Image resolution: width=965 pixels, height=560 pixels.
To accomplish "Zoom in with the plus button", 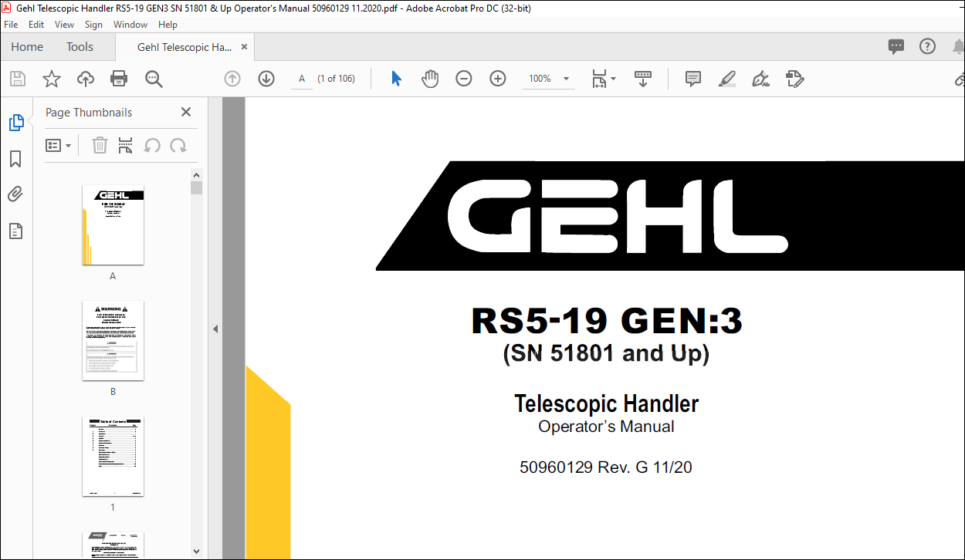I will click(498, 79).
